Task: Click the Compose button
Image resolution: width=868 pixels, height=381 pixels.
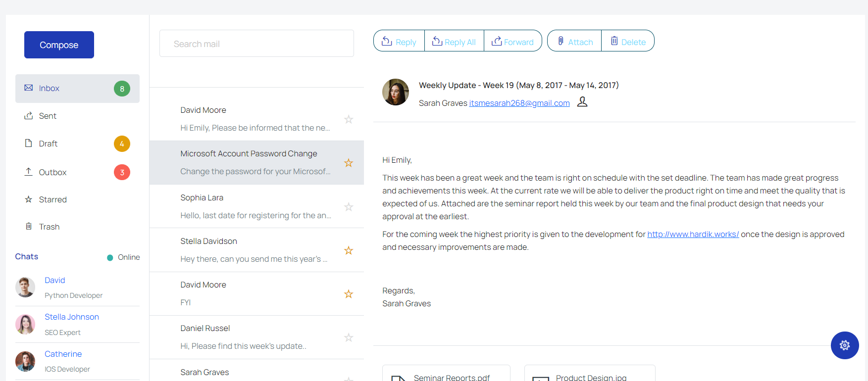Action: [x=59, y=45]
